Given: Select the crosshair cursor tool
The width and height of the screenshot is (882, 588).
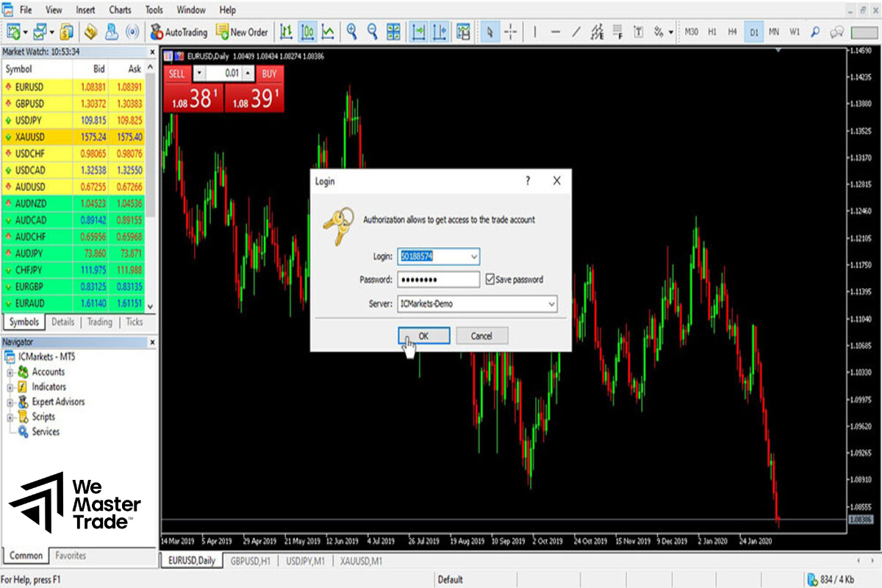Looking at the screenshot, I should point(511,32).
